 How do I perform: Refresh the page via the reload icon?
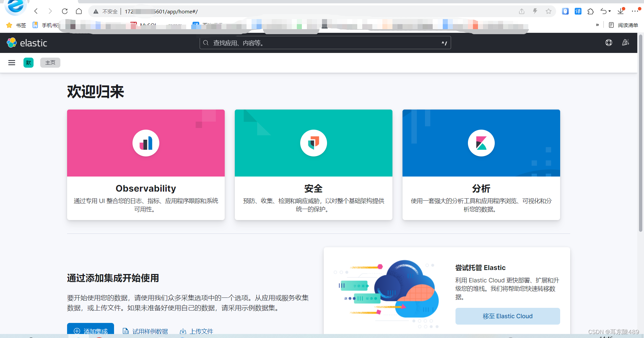tap(65, 11)
